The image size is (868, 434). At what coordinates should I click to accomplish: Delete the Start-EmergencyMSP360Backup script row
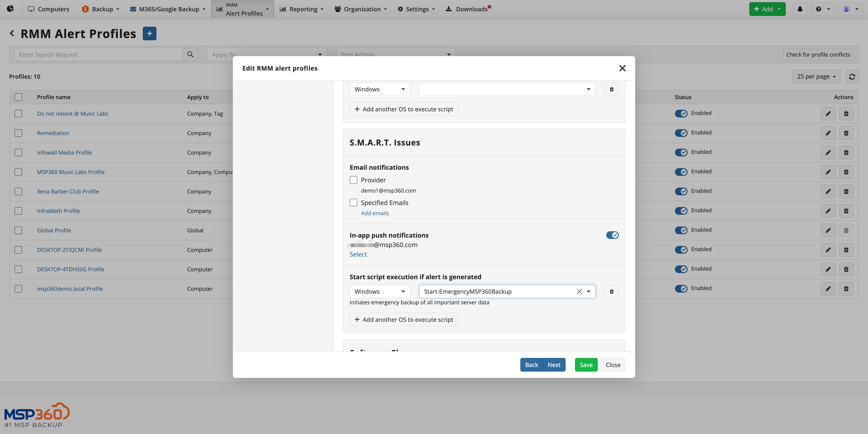coord(611,291)
